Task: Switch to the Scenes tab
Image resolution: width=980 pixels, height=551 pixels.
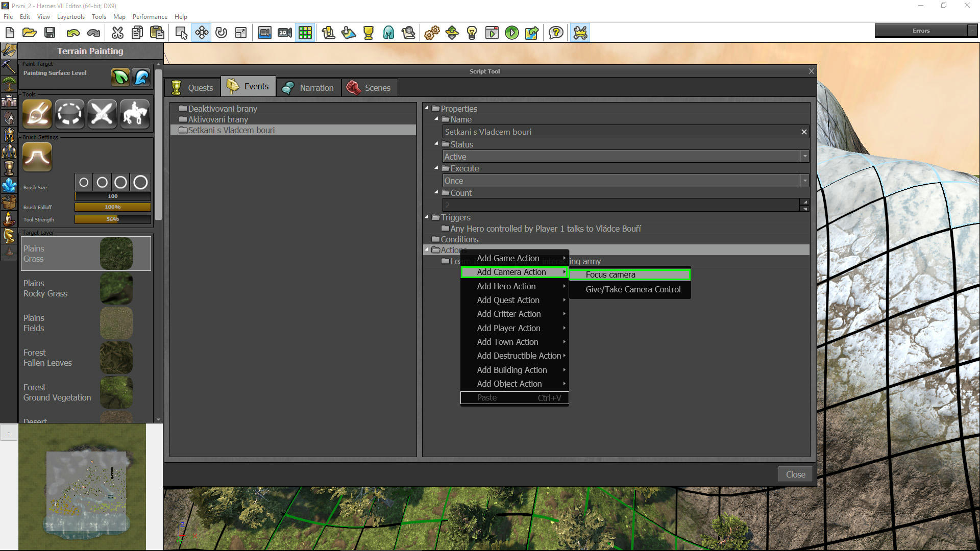Action: click(x=369, y=88)
